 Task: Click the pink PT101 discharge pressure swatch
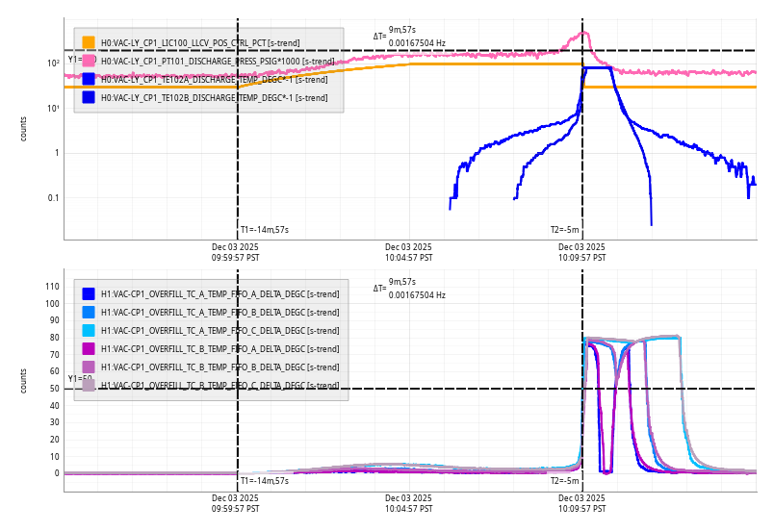pos(89,61)
